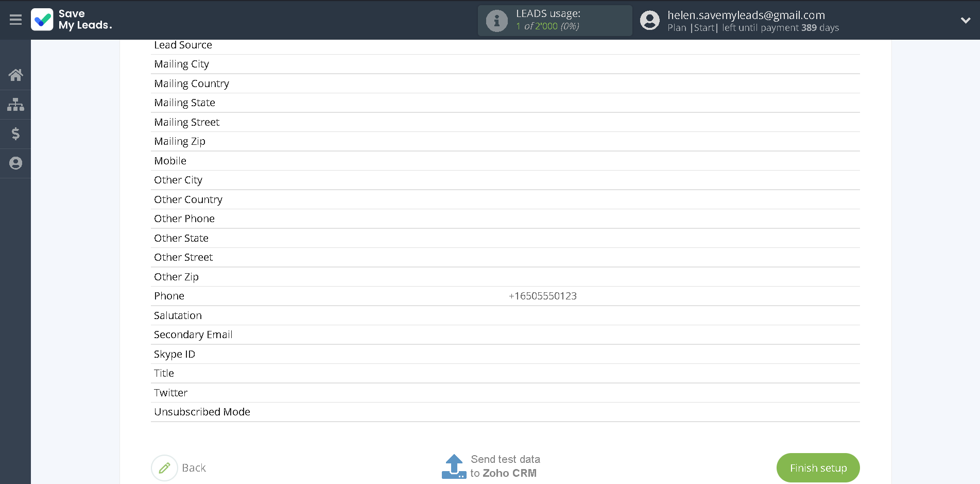
Task: Click the Plan Start payment info text
Action: point(753,28)
